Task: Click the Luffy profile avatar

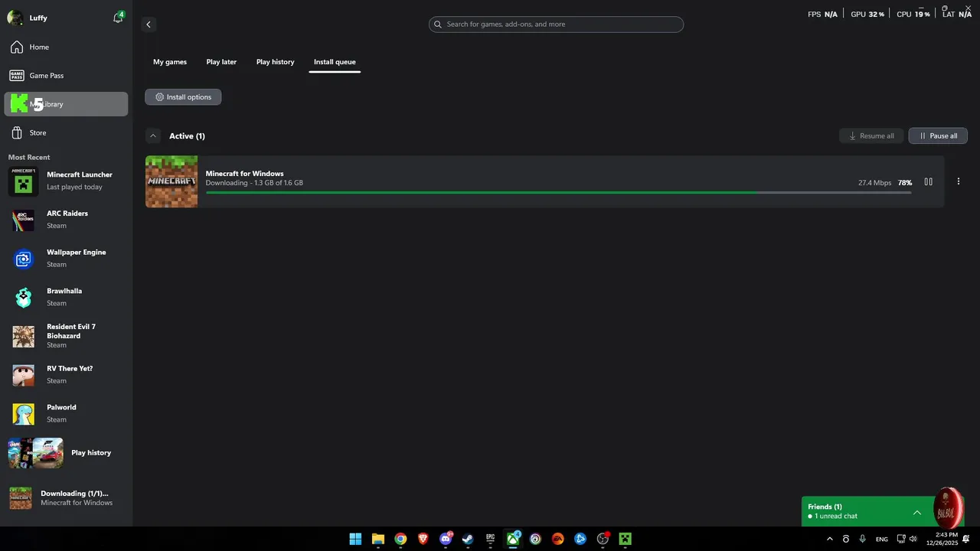Action: [x=15, y=18]
